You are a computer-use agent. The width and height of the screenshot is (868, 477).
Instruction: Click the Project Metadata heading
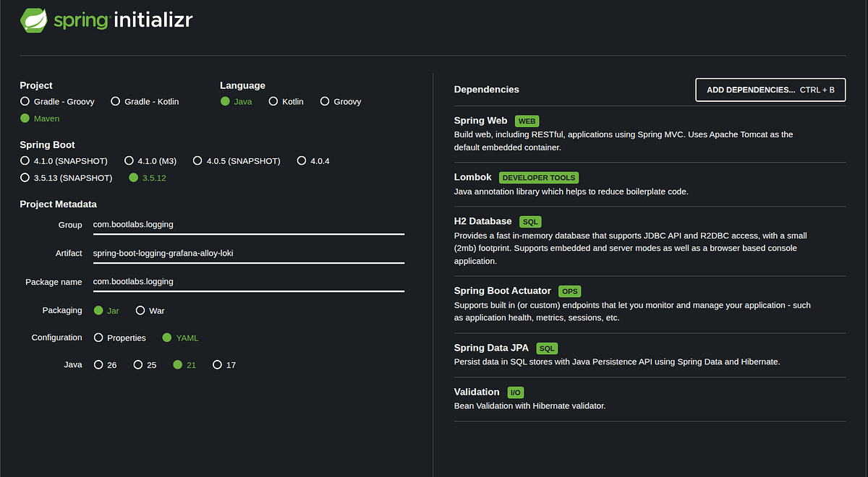tap(58, 205)
